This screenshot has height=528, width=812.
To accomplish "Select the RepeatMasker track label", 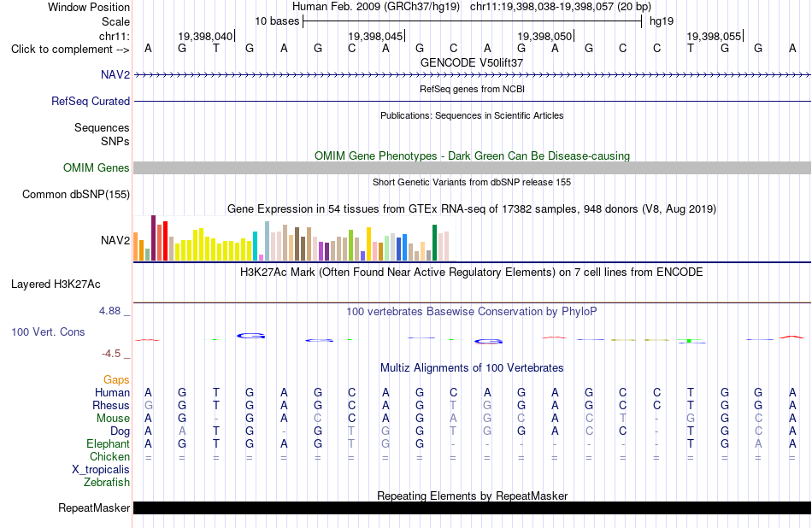I will click(94, 508).
